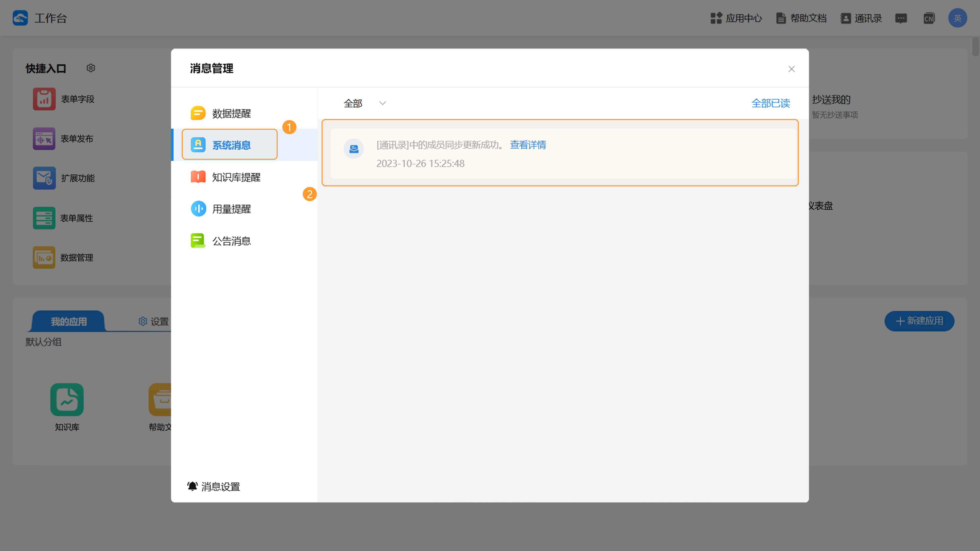Close the 消息管理 dialog

pos(791,69)
